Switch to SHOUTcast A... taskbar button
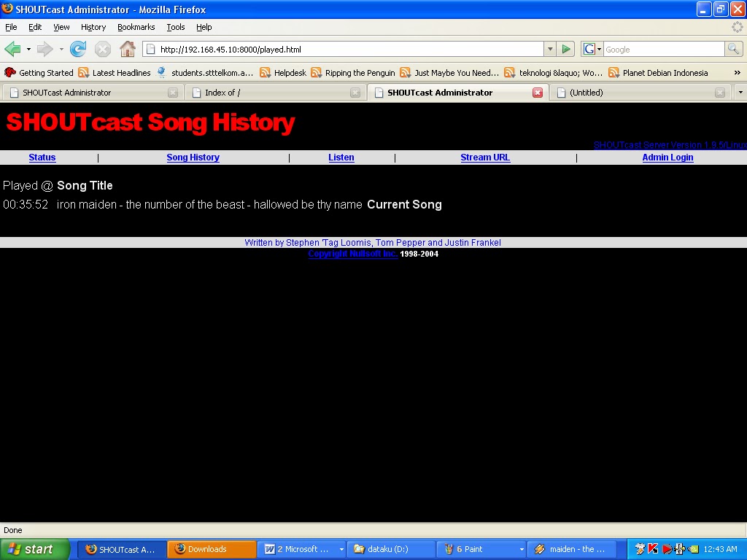Screen dimensions: 747x560 point(121,549)
